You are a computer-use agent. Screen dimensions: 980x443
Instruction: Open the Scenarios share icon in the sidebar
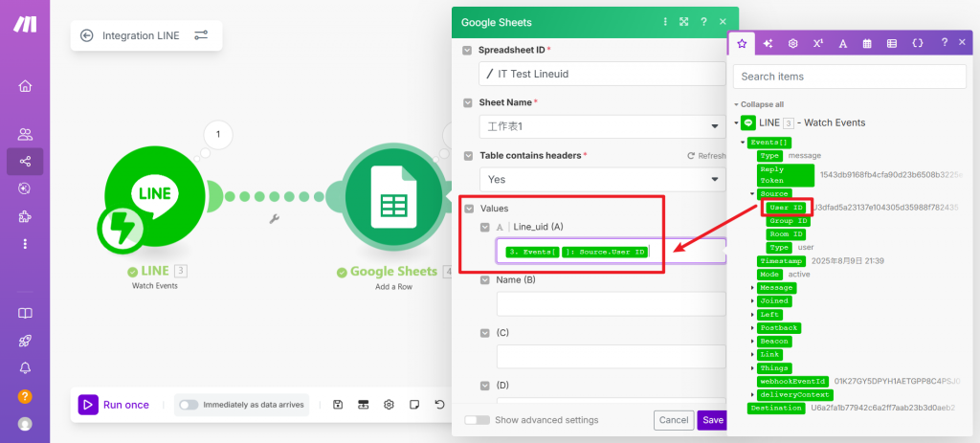coord(25,161)
